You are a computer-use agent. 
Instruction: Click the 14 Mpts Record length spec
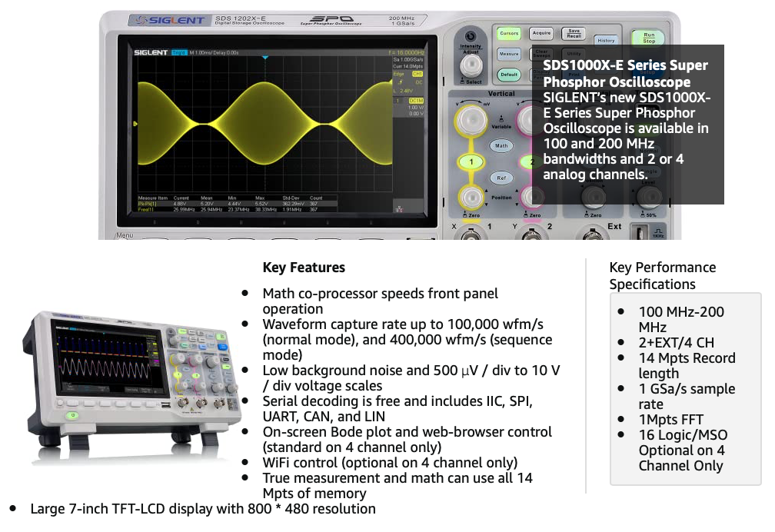(687, 365)
